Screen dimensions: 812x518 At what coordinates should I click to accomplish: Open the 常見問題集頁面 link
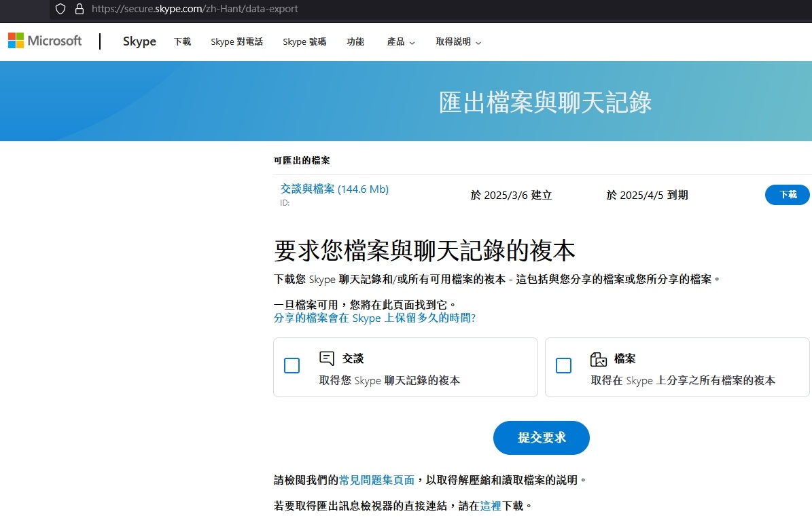(x=376, y=480)
